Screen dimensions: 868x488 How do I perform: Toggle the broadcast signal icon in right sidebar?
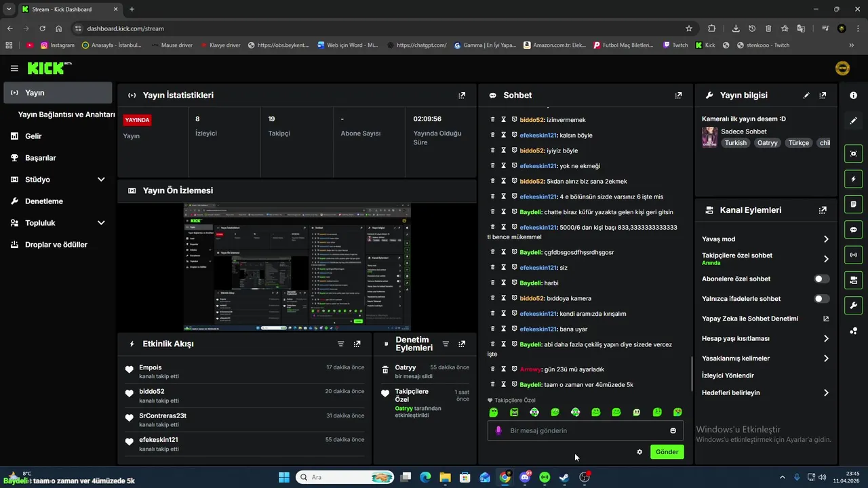854,255
